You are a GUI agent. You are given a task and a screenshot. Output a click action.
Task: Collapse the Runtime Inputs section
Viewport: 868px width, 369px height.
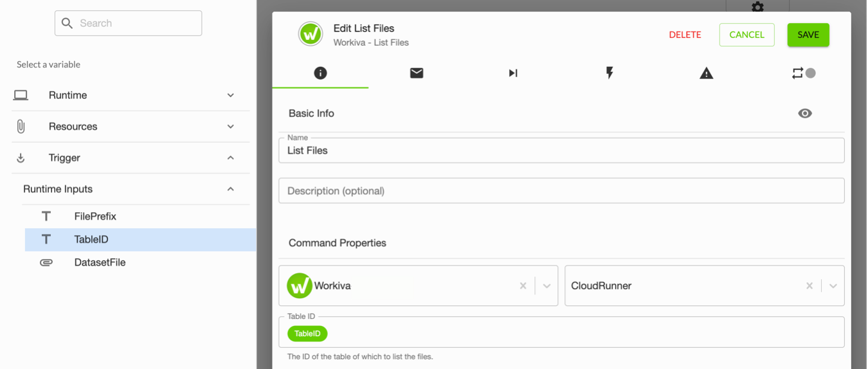coord(231,189)
